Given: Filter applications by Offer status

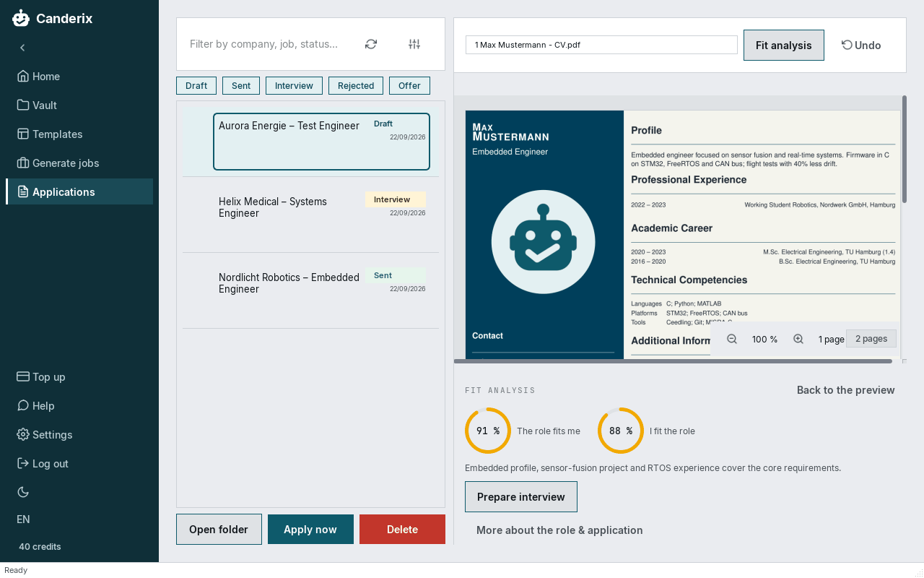Looking at the screenshot, I should click(x=409, y=85).
